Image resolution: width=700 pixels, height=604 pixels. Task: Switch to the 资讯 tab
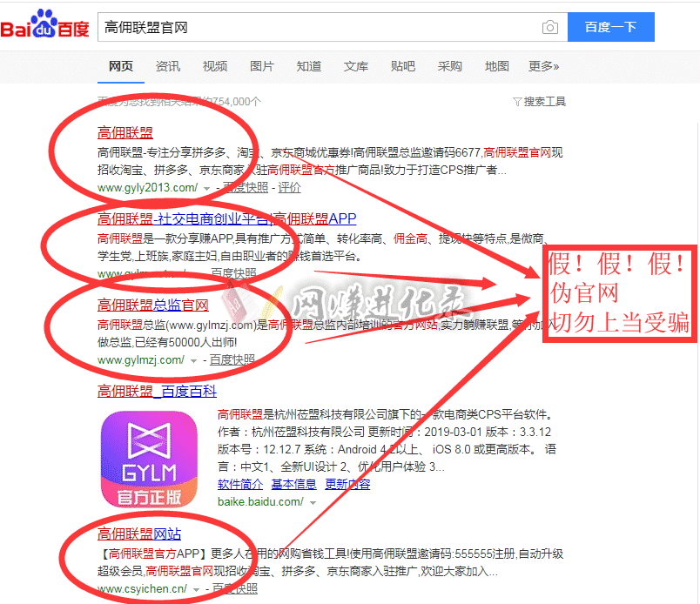click(168, 66)
